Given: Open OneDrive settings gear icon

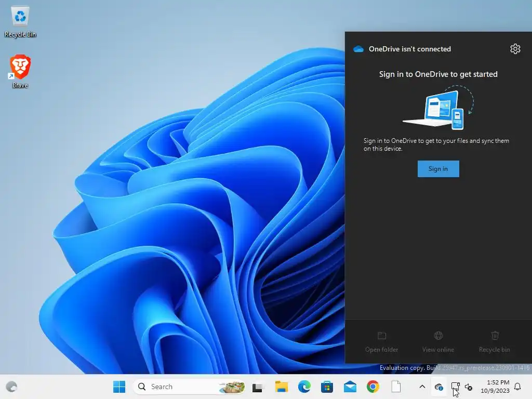Looking at the screenshot, I should coord(515,49).
